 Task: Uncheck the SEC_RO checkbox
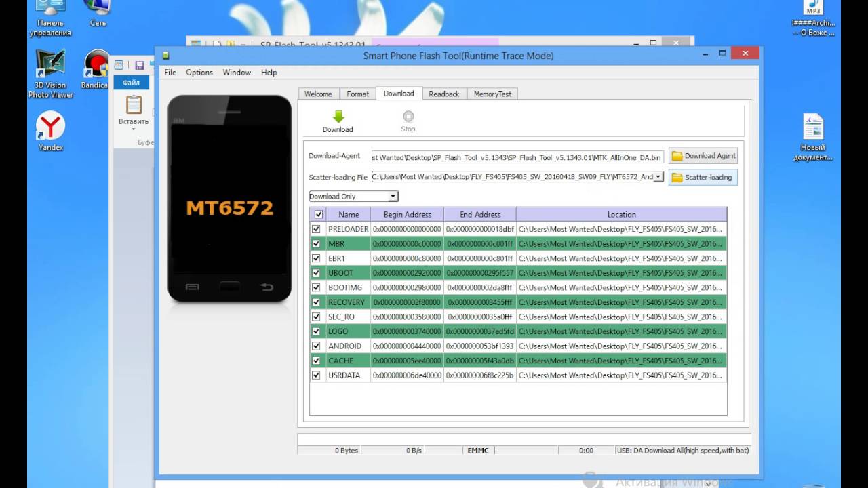tap(316, 317)
